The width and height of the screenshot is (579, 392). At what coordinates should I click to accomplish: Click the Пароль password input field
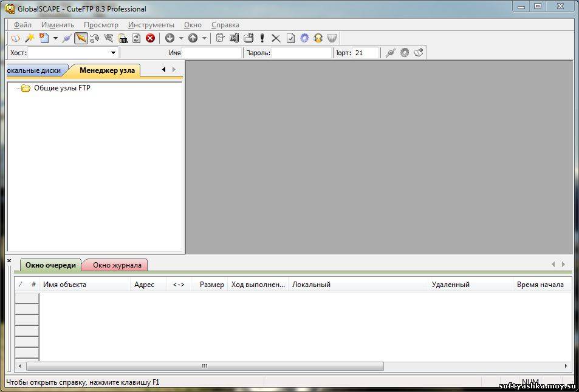(x=302, y=53)
